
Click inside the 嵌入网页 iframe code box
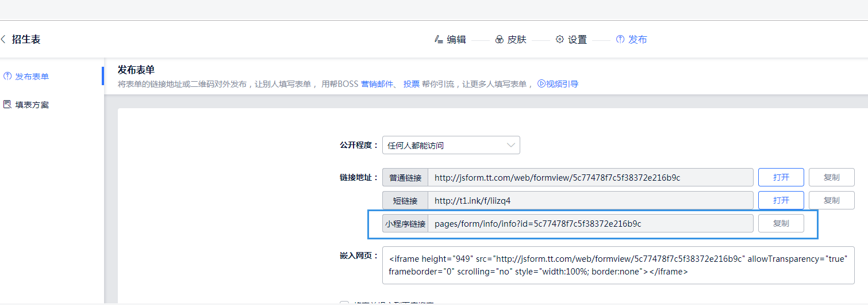[618, 265]
